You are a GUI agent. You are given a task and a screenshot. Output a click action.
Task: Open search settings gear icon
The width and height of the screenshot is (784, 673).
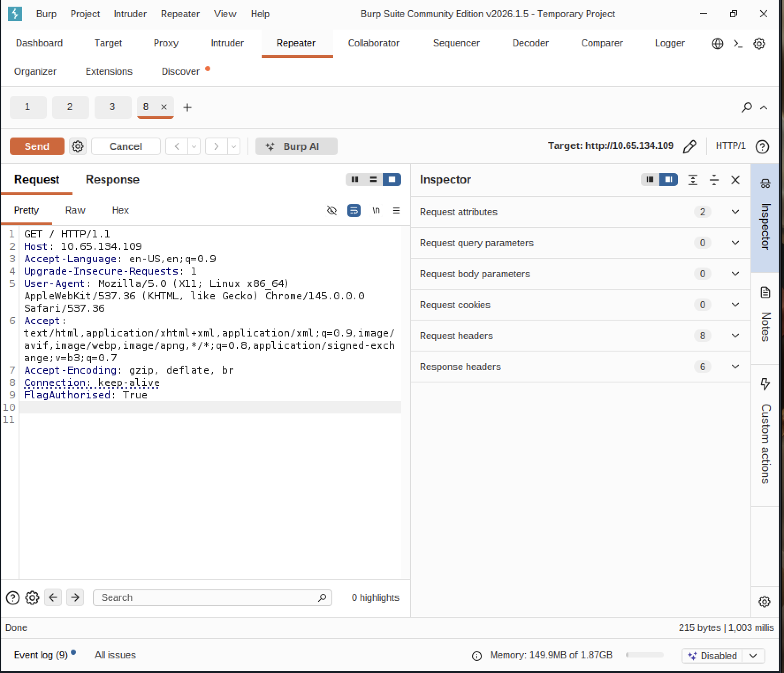click(32, 598)
